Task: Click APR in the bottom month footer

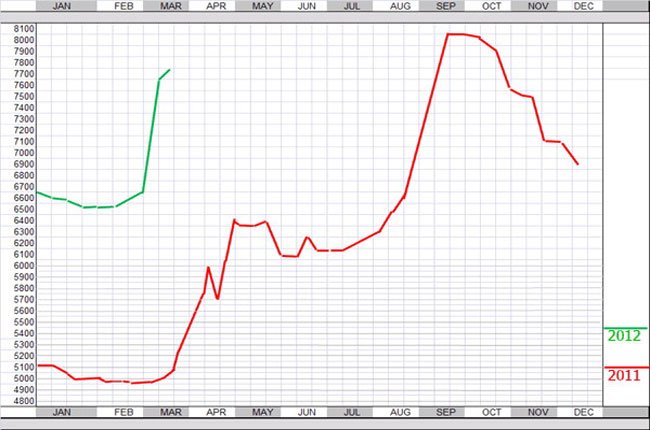Action: [x=216, y=412]
